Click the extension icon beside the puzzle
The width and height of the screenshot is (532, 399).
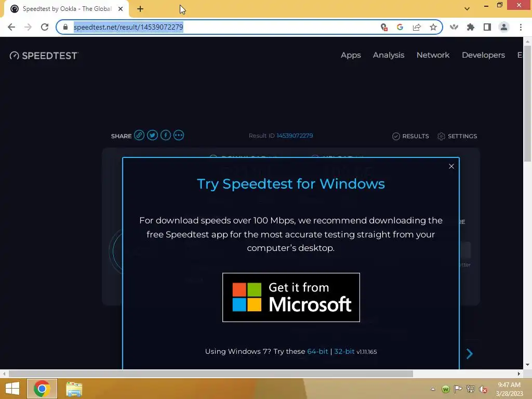(x=454, y=27)
